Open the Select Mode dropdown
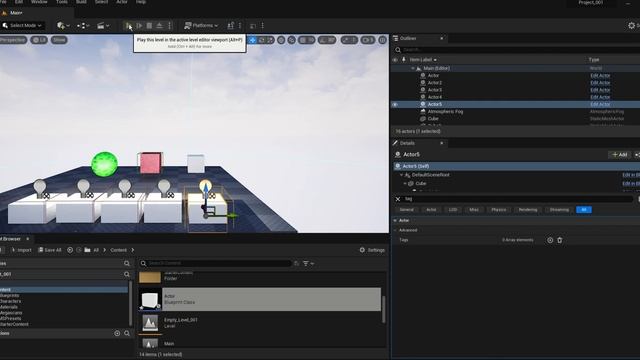Image resolution: width=640 pixels, height=360 pixels. point(22,25)
